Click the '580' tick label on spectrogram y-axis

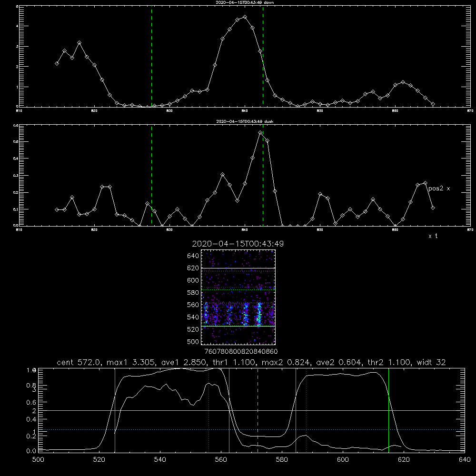click(193, 293)
